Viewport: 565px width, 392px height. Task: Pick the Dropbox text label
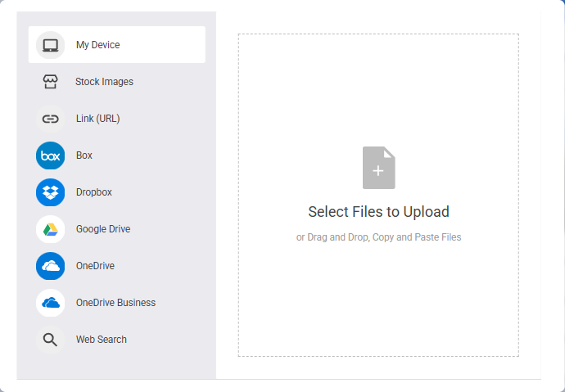pos(94,192)
